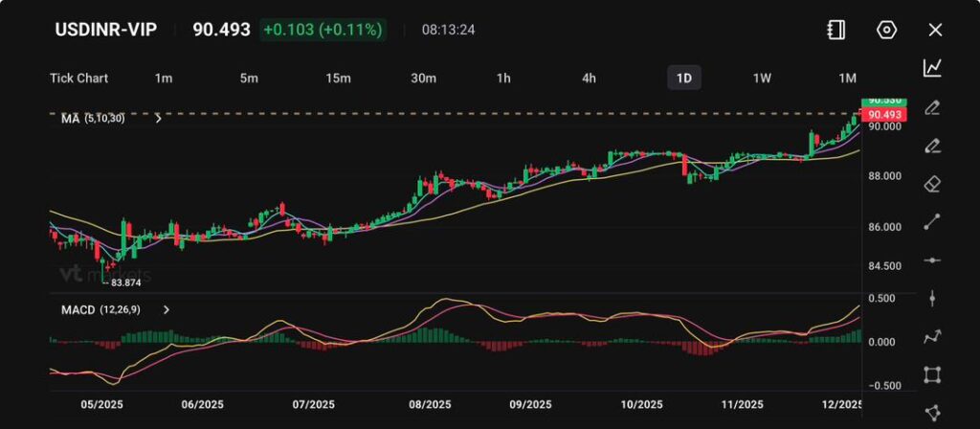Close the chart panel with X

coord(935,30)
